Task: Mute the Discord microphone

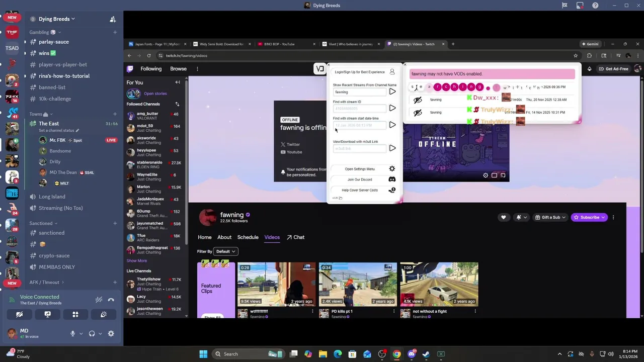Action: (x=72, y=333)
